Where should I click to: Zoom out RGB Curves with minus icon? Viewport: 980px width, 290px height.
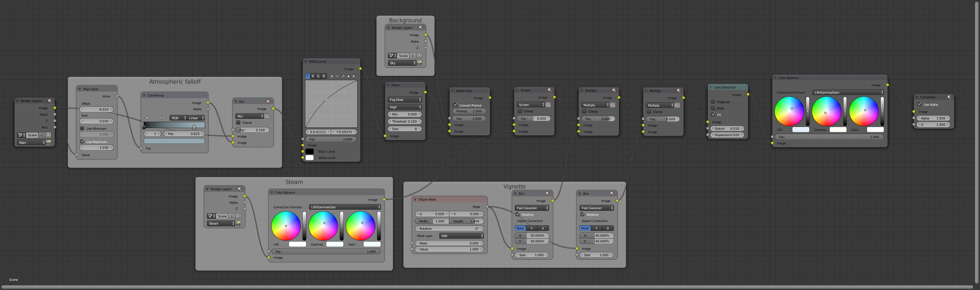click(337, 76)
